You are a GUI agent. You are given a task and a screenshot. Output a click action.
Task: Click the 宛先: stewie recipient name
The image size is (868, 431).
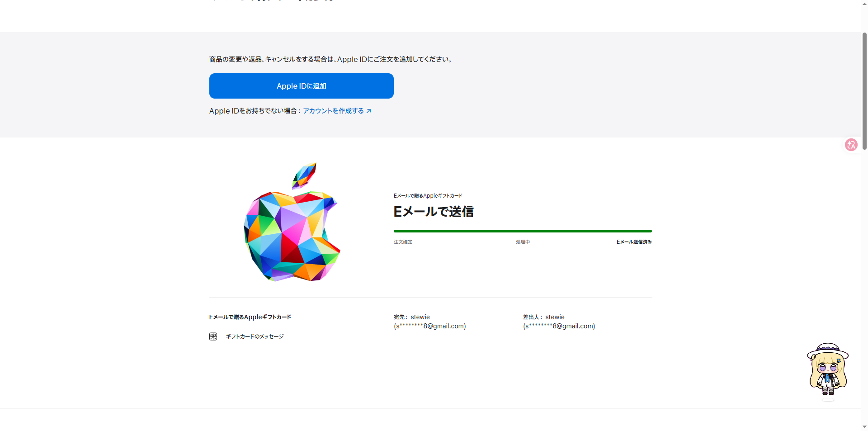(x=412, y=317)
